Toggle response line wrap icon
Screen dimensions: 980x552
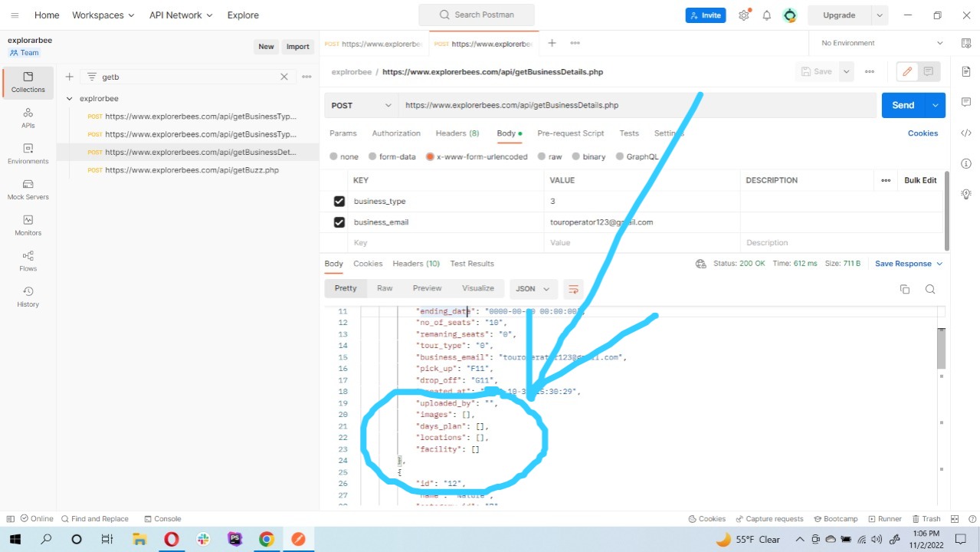point(573,289)
